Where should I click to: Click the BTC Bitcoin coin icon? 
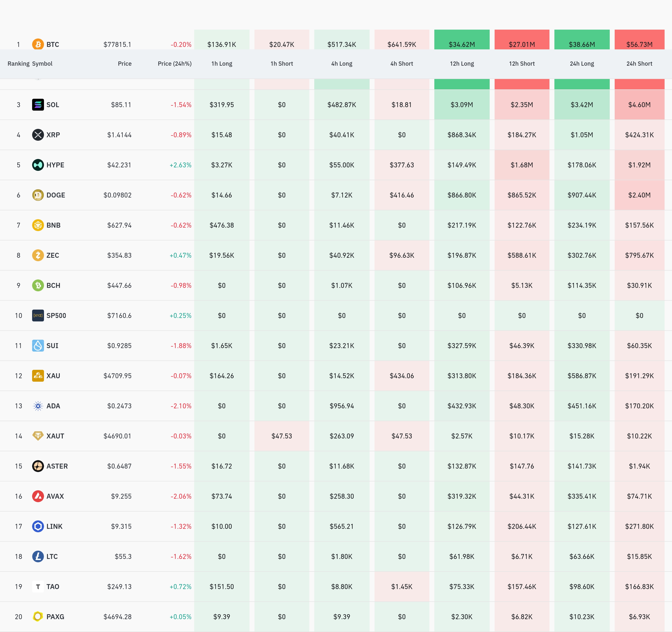click(x=38, y=44)
